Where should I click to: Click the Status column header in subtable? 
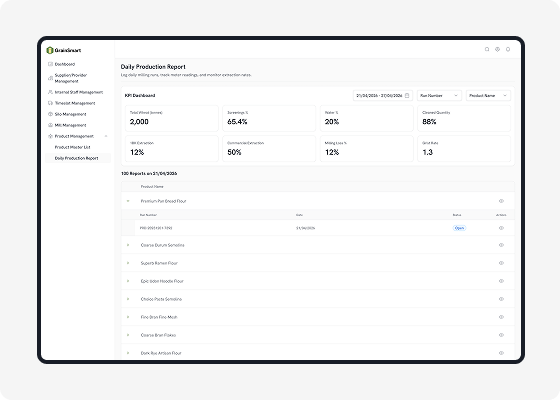tap(457, 215)
